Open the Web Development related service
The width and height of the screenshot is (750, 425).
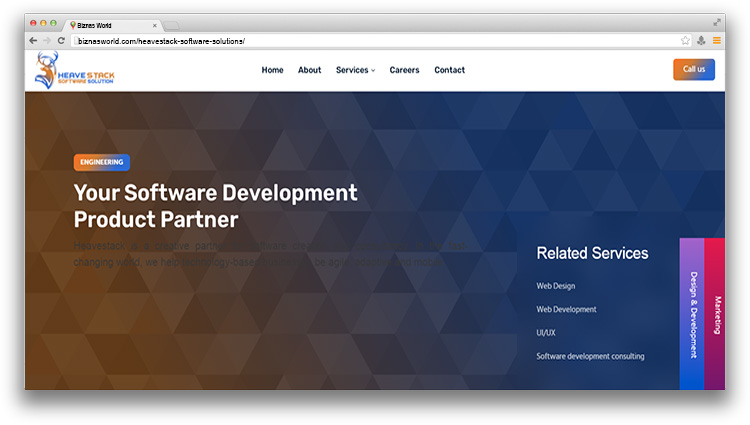click(x=566, y=309)
